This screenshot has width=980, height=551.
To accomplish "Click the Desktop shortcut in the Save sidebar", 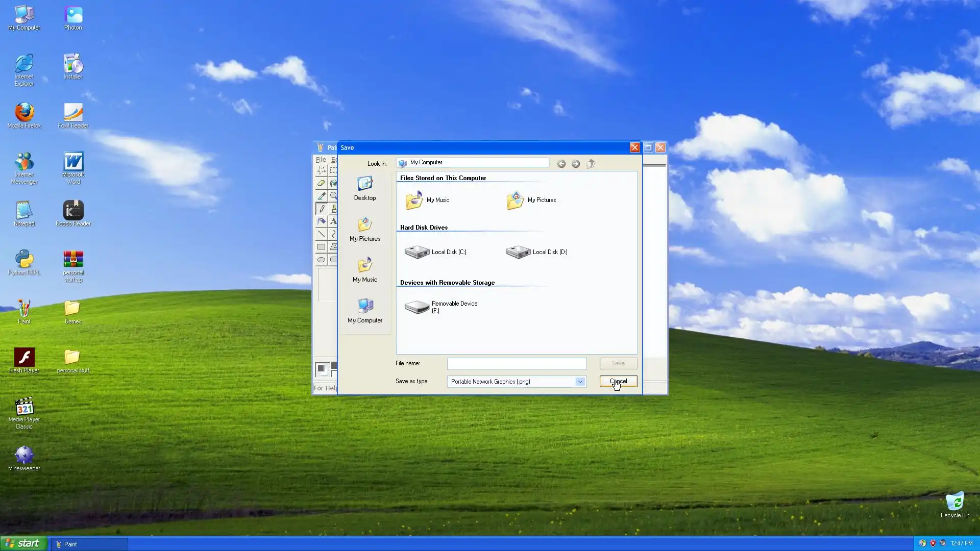I will coord(365,188).
